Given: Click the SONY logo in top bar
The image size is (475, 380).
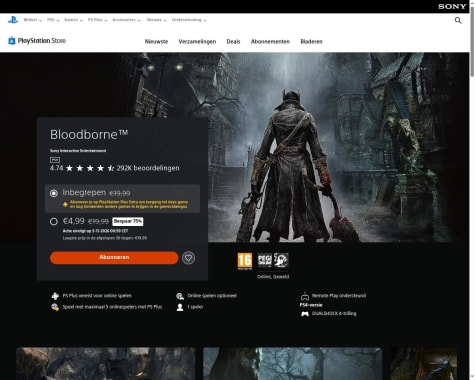Looking at the screenshot, I should coord(452,6).
